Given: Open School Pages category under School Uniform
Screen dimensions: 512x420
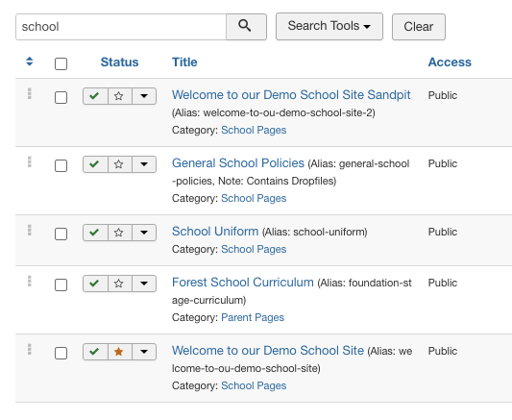Looking at the screenshot, I should [x=254, y=249].
